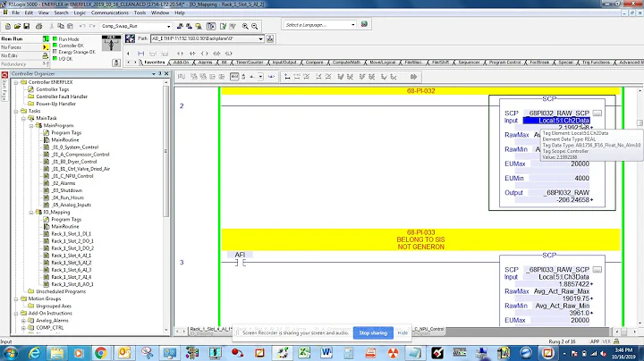Expand the Analog_Alarms add-on instruction
This screenshot has height=361, width=644.
tap(23, 321)
